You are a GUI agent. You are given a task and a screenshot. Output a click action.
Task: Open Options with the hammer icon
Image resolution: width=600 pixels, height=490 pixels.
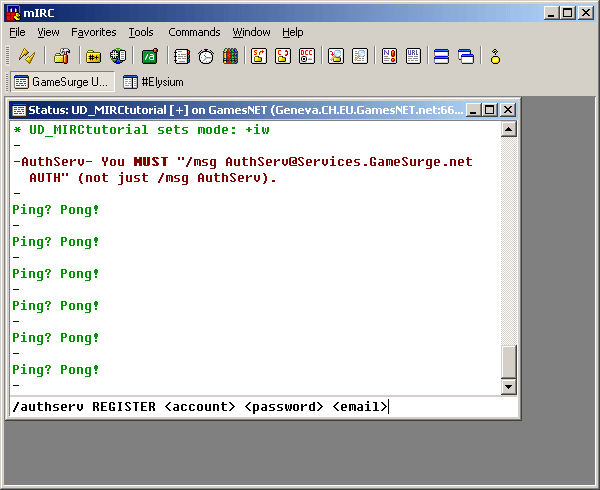click(x=62, y=56)
